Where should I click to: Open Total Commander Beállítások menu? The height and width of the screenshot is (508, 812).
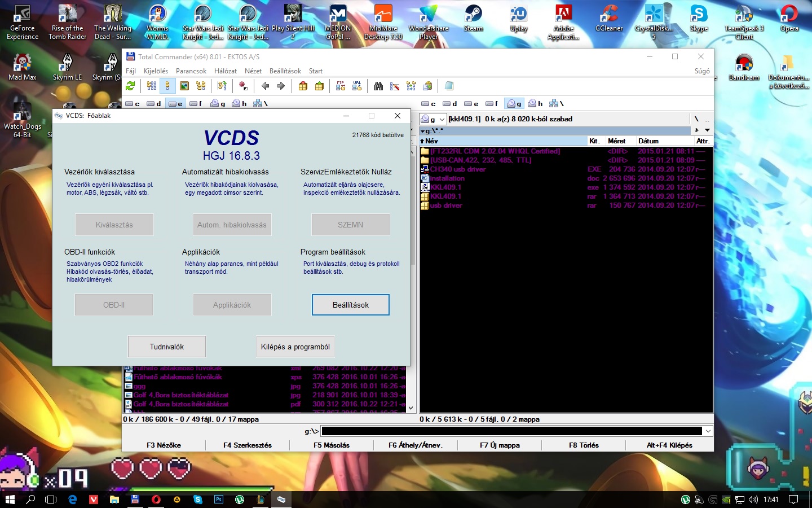pos(285,71)
